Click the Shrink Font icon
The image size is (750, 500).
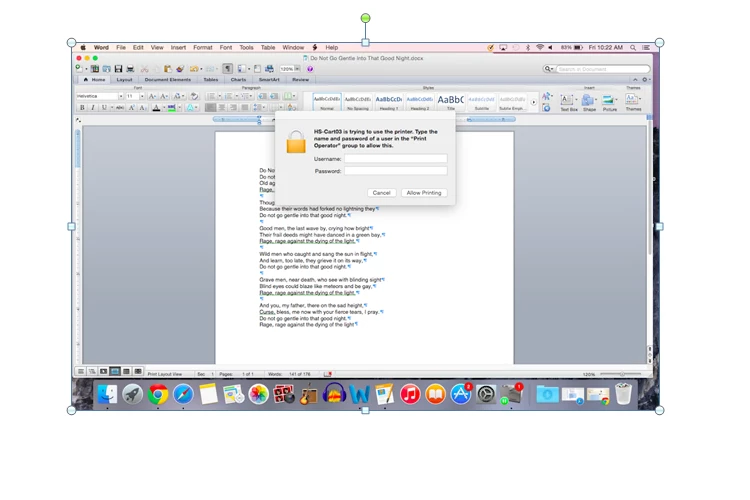pos(164,96)
